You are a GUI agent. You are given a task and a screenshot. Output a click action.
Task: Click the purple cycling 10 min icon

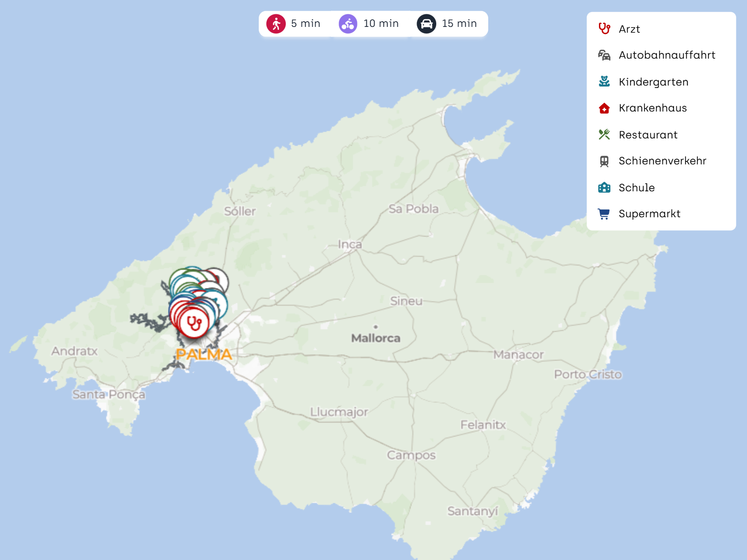348,24
